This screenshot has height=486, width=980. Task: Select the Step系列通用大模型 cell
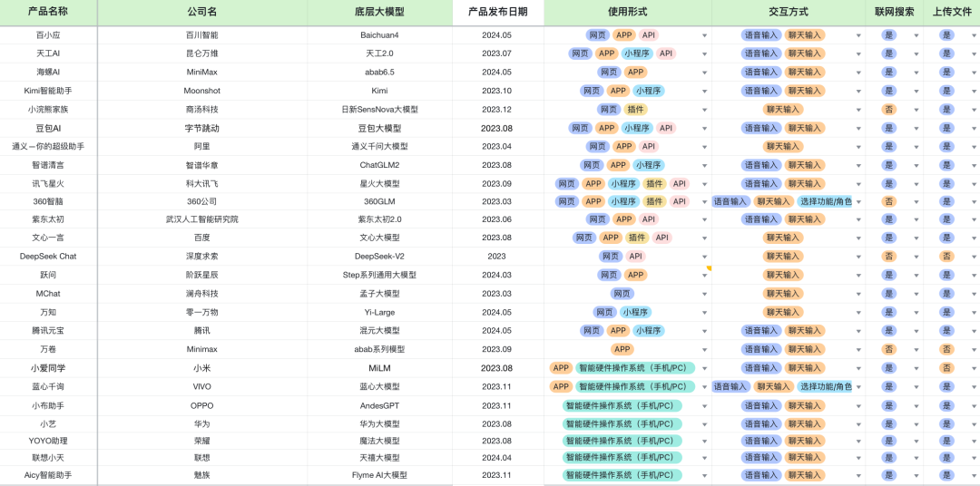tap(379, 275)
